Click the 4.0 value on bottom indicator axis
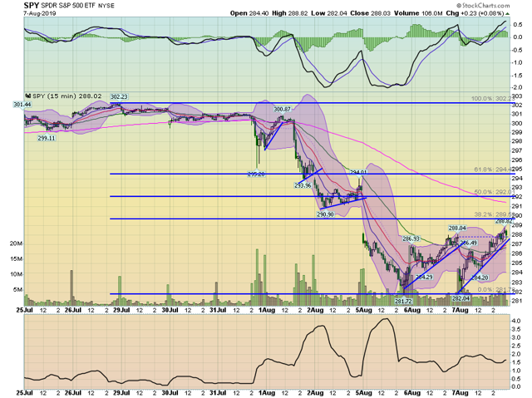Viewport: 532px width, 398px height. [x=515, y=321]
